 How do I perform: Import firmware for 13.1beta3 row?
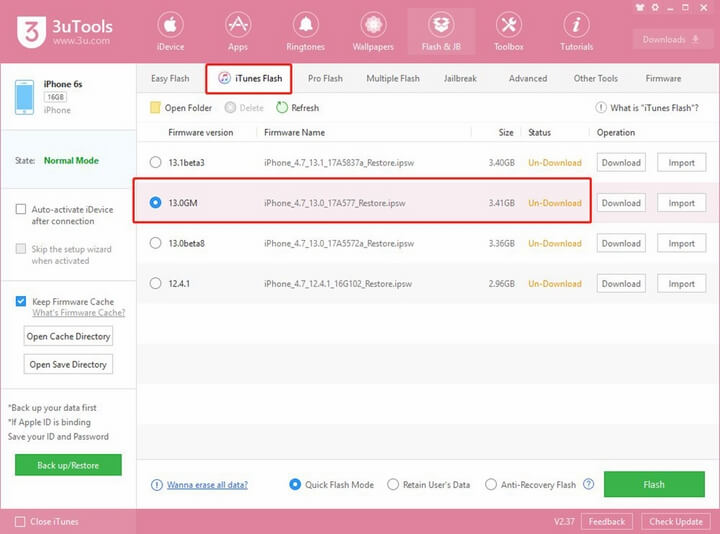click(681, 163)
